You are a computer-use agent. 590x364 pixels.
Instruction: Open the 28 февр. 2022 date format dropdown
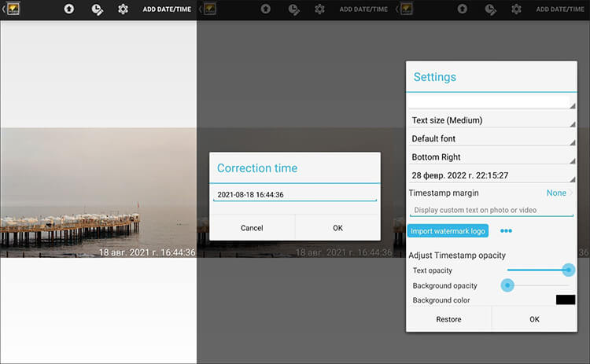pos(492,175)
